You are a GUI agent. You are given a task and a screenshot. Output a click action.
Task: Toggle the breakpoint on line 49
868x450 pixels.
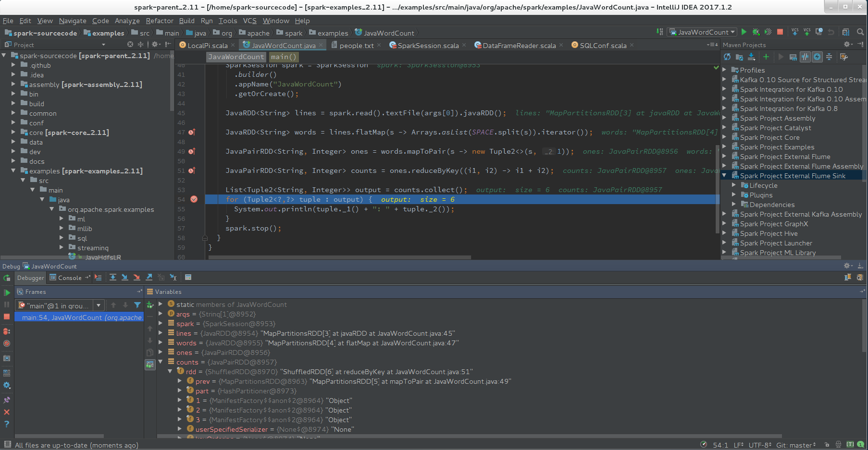click(x=192, y=151)
